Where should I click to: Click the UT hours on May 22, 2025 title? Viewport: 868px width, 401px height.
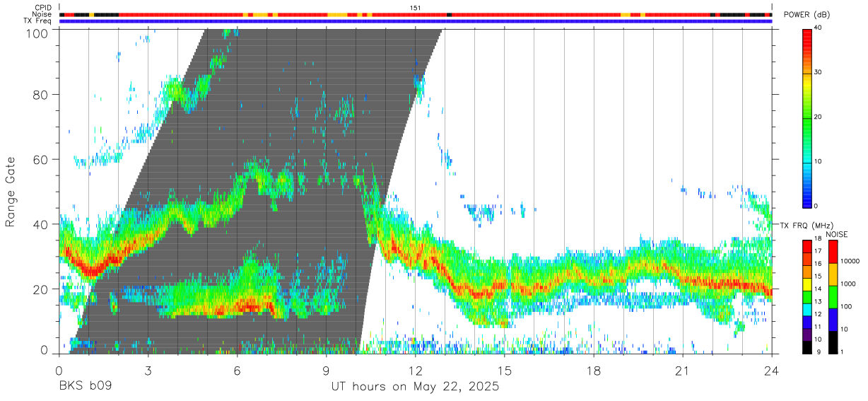(x=416, y=387)
